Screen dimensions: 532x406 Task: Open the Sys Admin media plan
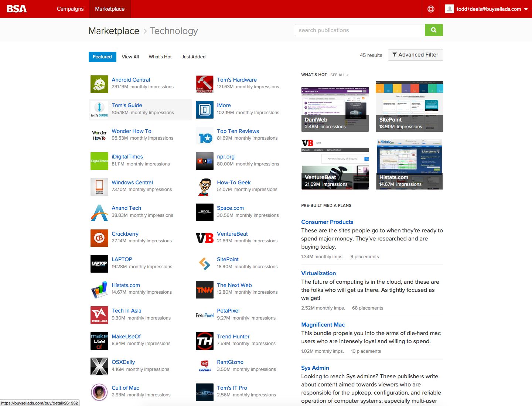pos(315,368)
